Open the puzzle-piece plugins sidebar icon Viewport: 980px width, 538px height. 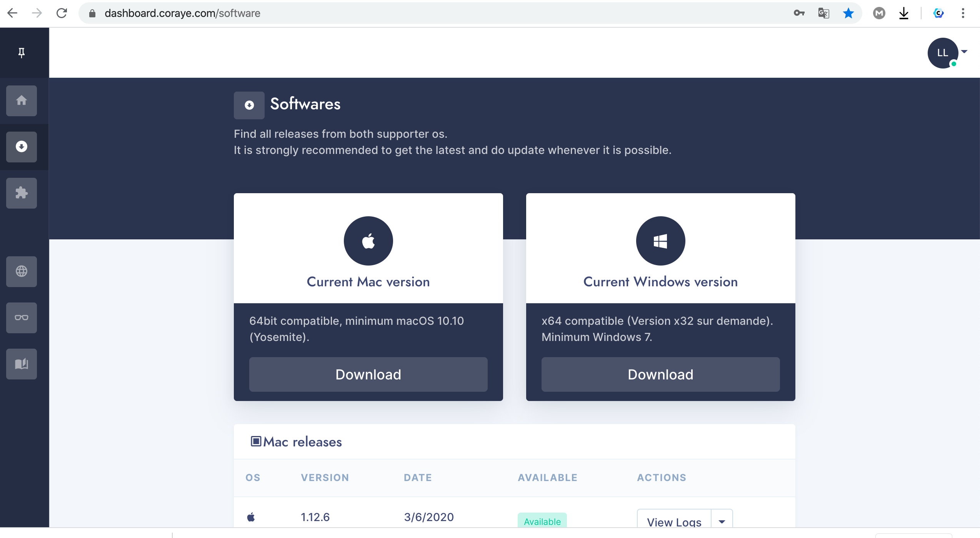(x=22, y=193)
